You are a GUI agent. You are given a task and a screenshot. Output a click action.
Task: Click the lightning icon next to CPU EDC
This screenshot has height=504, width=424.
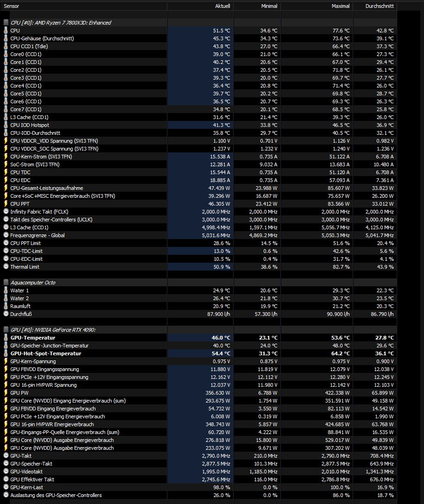click(6, 180)
